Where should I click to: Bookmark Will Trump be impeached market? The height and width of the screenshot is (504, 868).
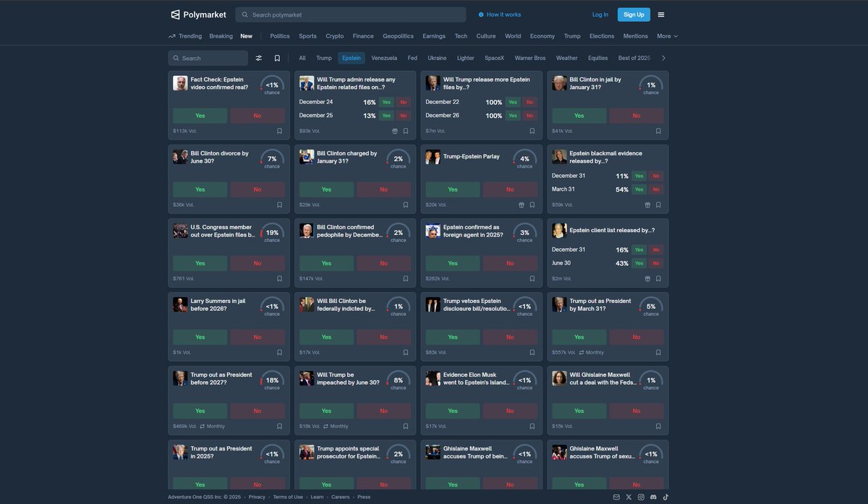(406, 426)
